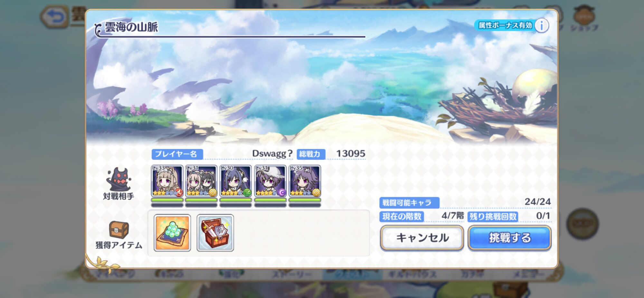
Task: Click the HP bar under Lv33 character
Action: pyautogui.click(x=167, y=200)
